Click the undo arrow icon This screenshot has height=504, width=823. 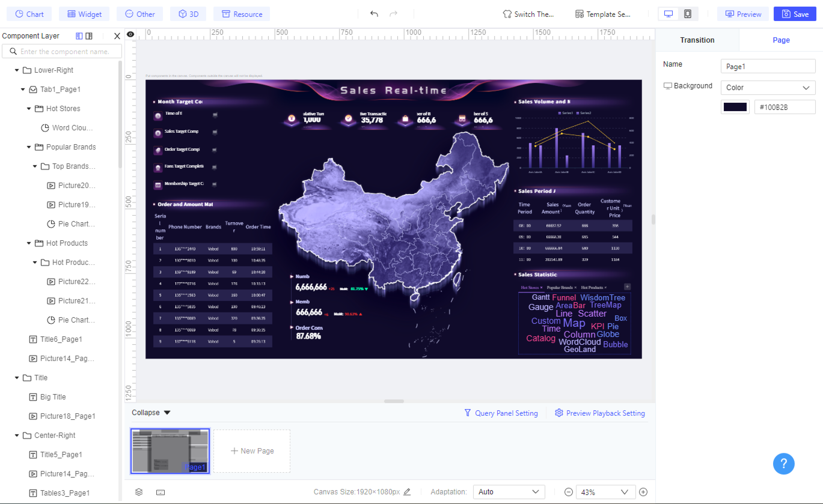(x=374, y=14)
